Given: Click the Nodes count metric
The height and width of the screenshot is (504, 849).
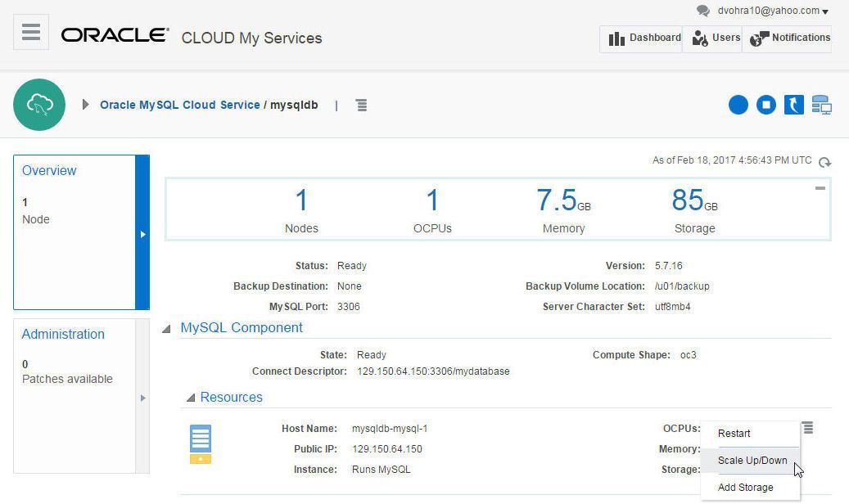Looking at the screenshot, I should pos(301,210).
